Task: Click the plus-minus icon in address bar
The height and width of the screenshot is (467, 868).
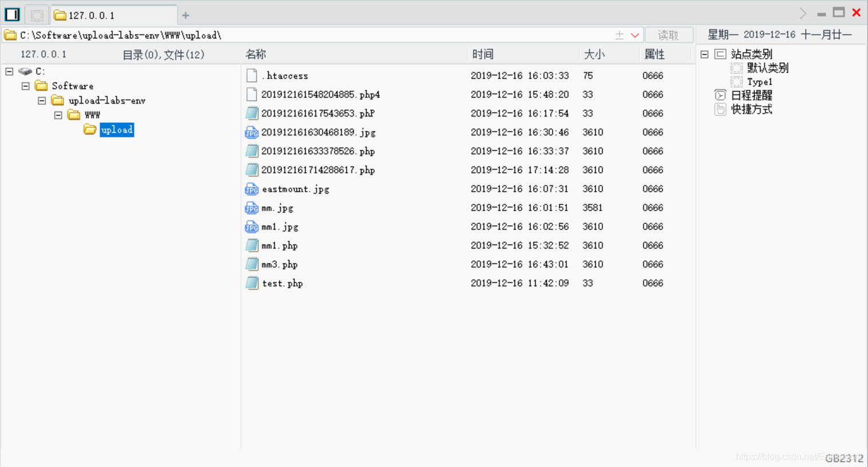Action: [x=619, y=35]
